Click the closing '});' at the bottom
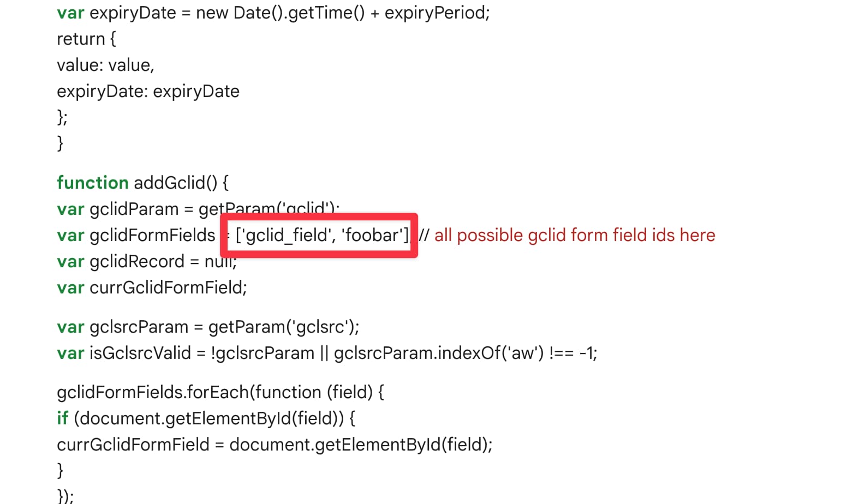Viewport: 847px width, 504px height. (x=65, y=496)
